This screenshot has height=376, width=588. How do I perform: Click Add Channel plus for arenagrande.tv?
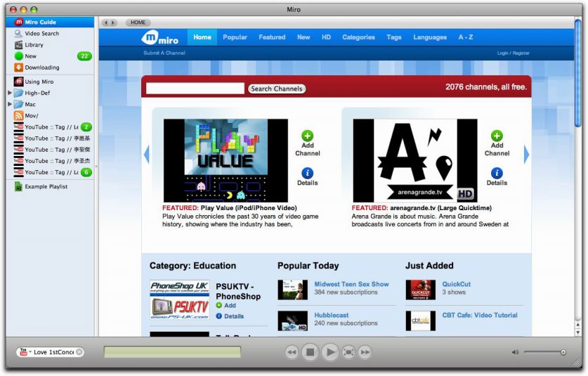(497, 136)
